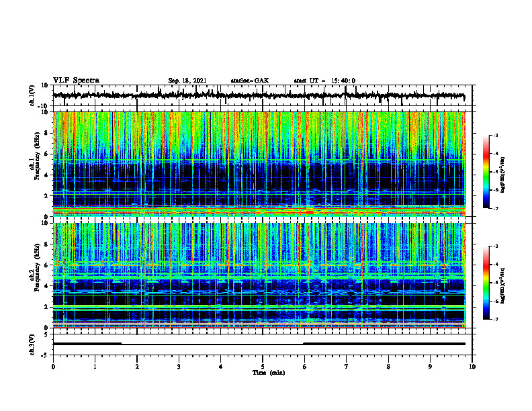Click inside the ch.2 spectrogram panel

(259, 275)
